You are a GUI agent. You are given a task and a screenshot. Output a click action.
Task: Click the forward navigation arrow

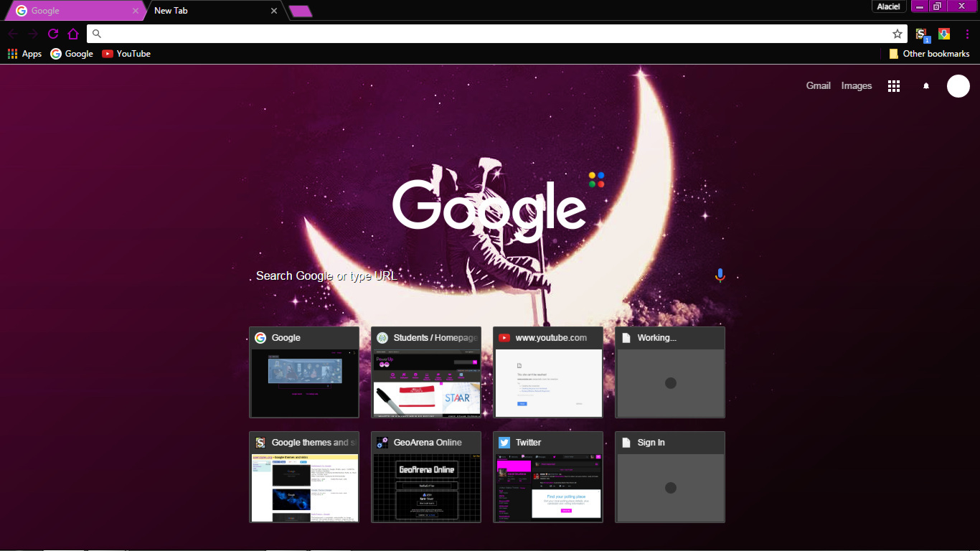click(33, 34)
